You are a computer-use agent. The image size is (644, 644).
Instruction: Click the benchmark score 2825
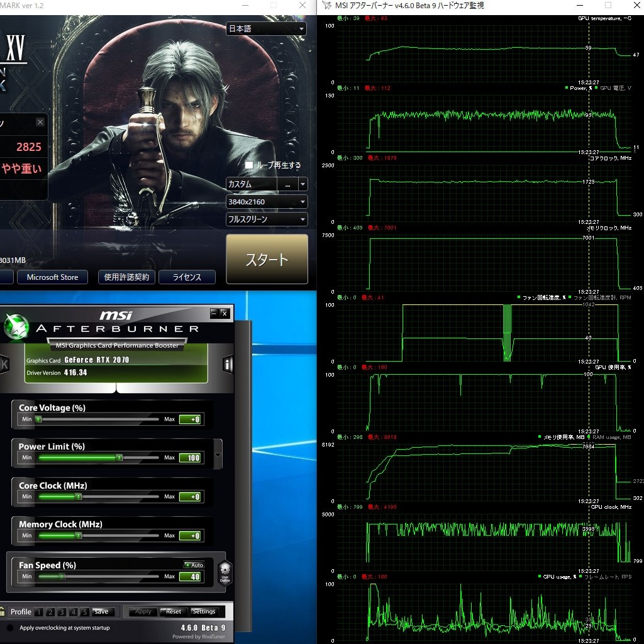pyautogui.click(x=29, y=147)
